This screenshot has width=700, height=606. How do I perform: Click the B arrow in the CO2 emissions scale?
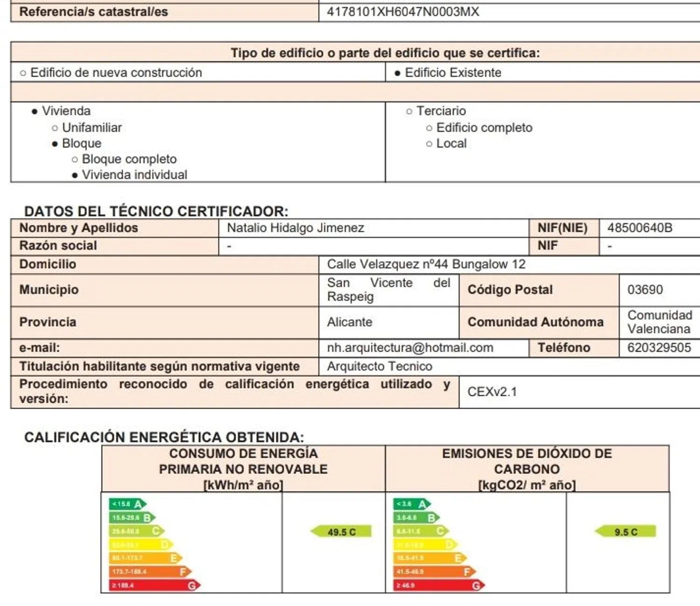point(417,518)
